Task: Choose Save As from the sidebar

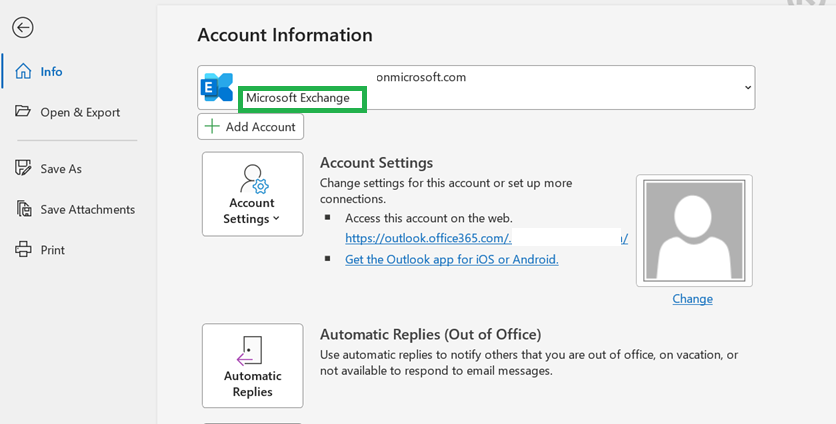Action: pyautogui.click(x=61, y=169)
